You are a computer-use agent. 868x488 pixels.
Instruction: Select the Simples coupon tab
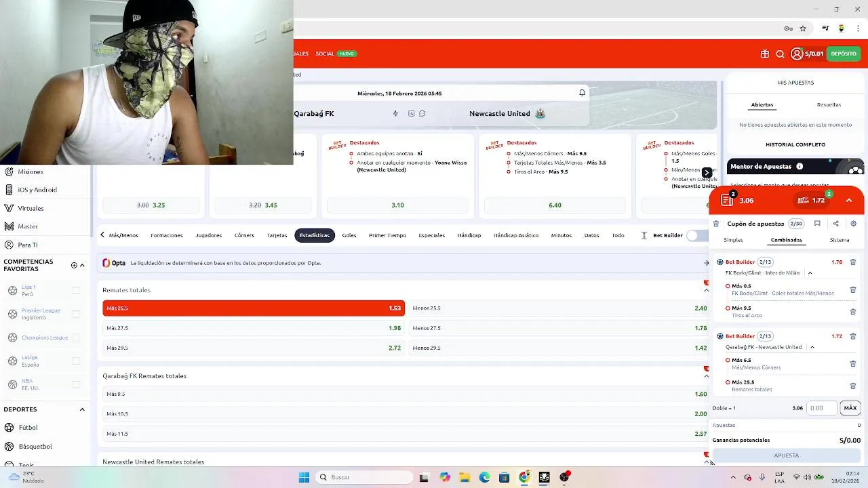pos(733,240)
